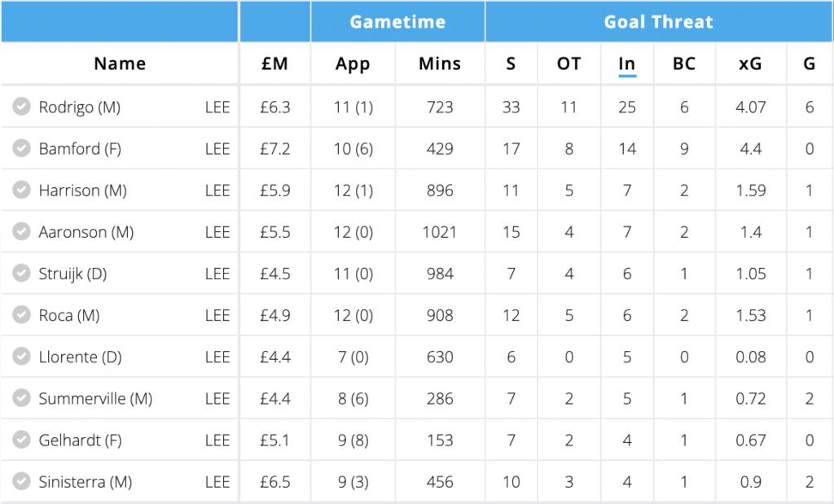834x504 pixels.
Task: Click the check circle next to Sinisterra
Action: coord(21,482)
